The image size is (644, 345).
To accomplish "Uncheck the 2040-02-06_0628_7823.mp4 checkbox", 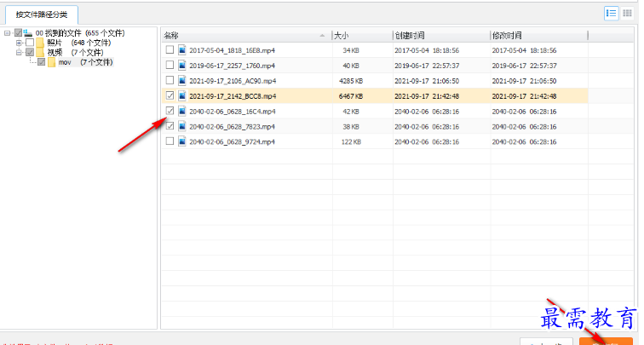I will pos(170,126).
